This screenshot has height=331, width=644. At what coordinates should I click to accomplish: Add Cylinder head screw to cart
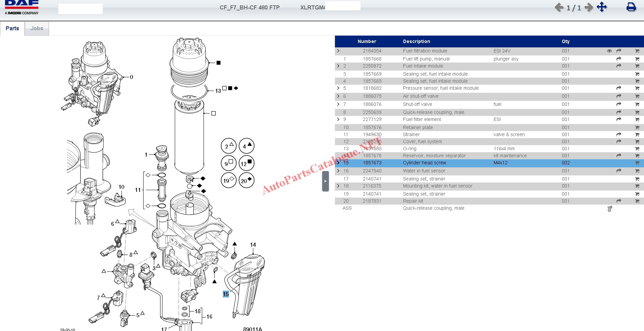coord(637,163)
